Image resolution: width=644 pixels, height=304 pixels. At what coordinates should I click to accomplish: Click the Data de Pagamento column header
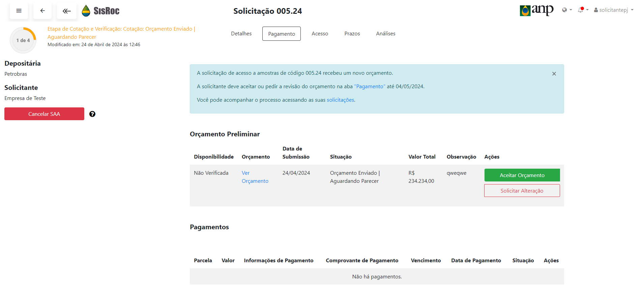pyautogui.click(x=476, y=261)
